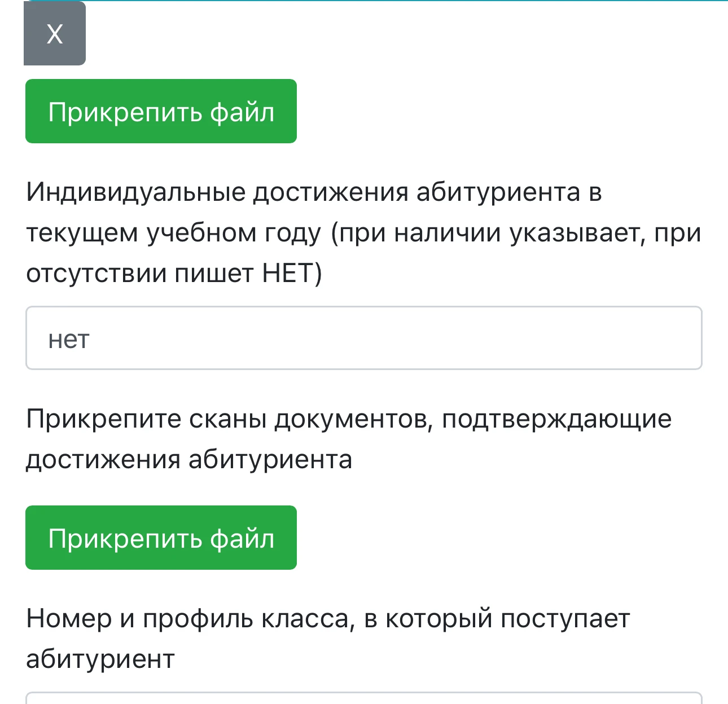Click the phrase "в который поступает"
The height and width of the screenshot is (704, 728).
click(x=497, y=619)
